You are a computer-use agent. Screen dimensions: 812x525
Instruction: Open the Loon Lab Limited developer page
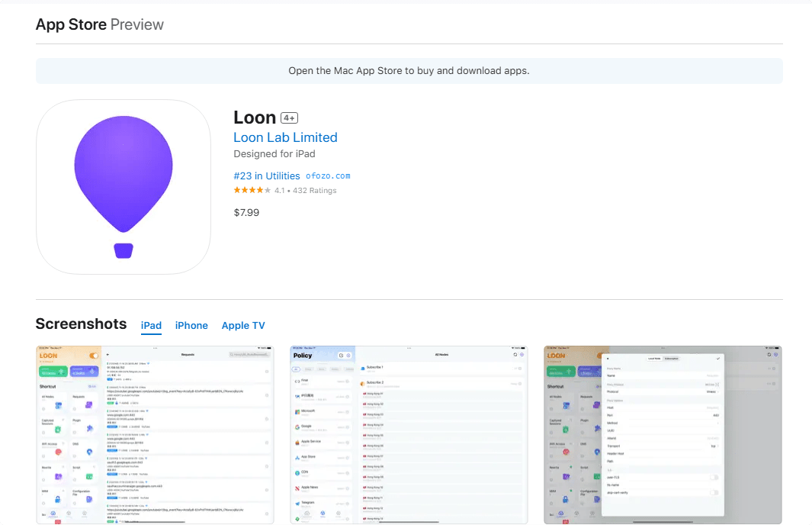click(285, 137)
